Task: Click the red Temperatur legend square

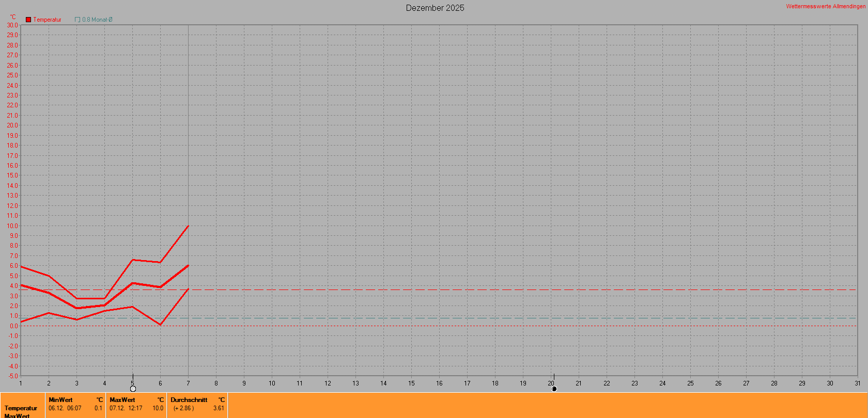Action: (28, 20)
